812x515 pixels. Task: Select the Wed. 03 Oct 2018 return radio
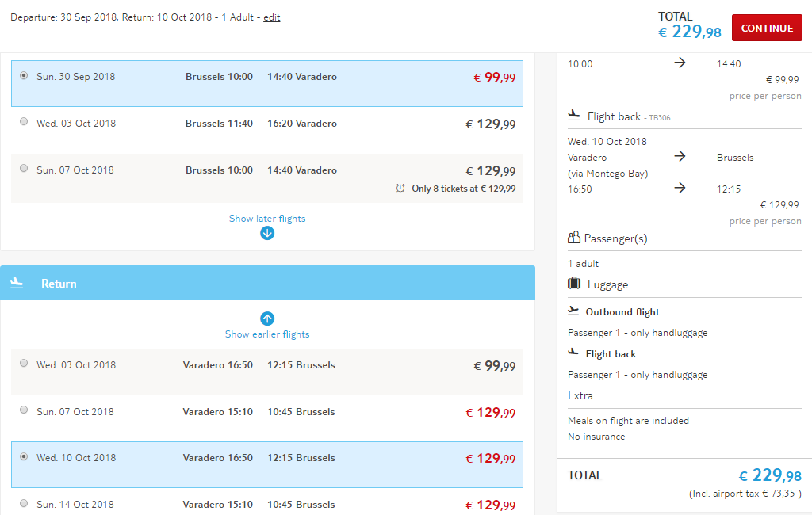tap(24, 364)
